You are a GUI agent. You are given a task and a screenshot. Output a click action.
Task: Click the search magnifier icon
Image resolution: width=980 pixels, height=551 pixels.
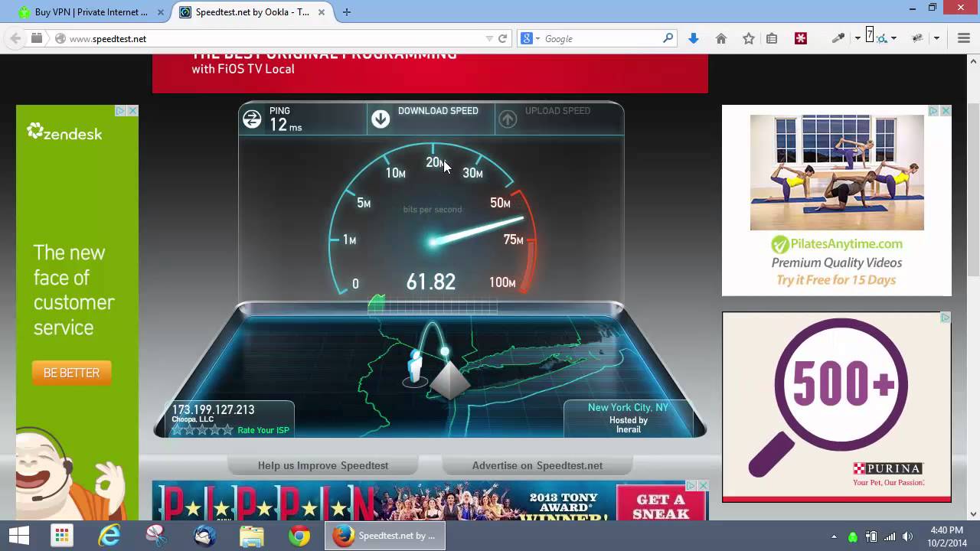pos(668,38)
